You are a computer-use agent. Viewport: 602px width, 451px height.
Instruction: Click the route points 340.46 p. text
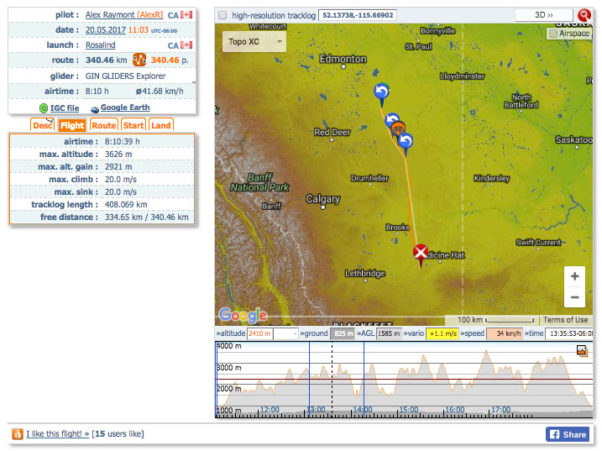(169, 60)
